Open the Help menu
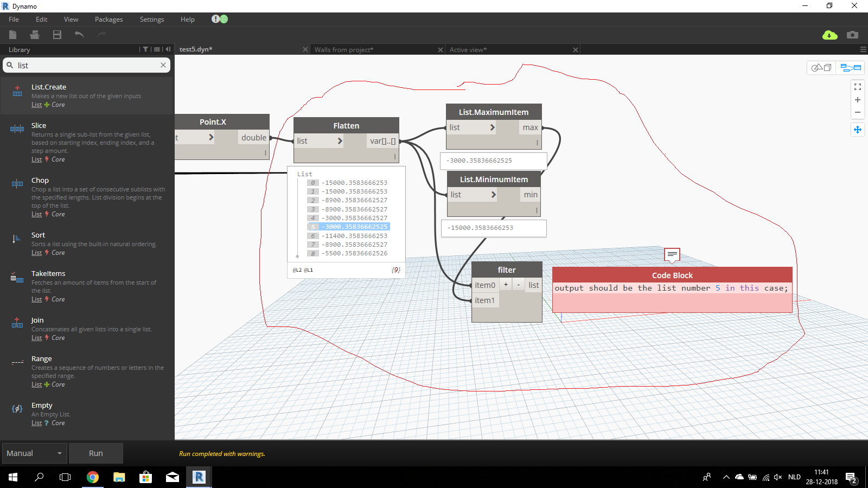The image size is (868, 488). coord(188,20)
